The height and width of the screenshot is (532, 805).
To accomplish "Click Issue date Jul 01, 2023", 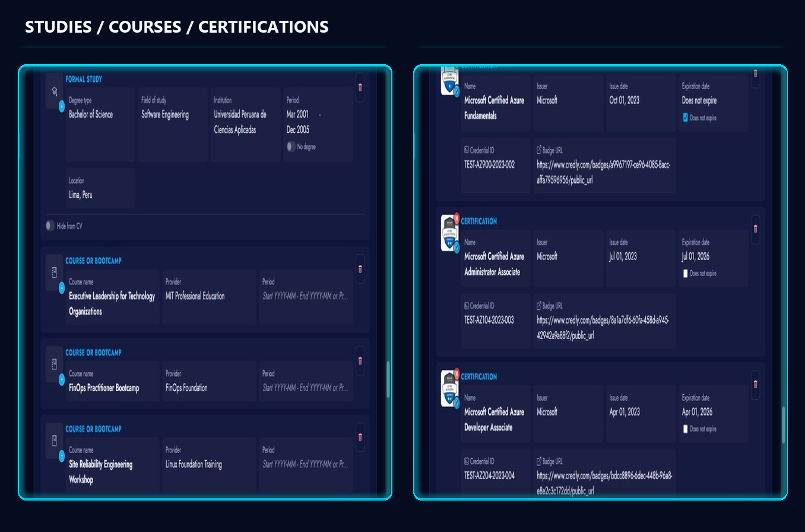I will [641, 258].
